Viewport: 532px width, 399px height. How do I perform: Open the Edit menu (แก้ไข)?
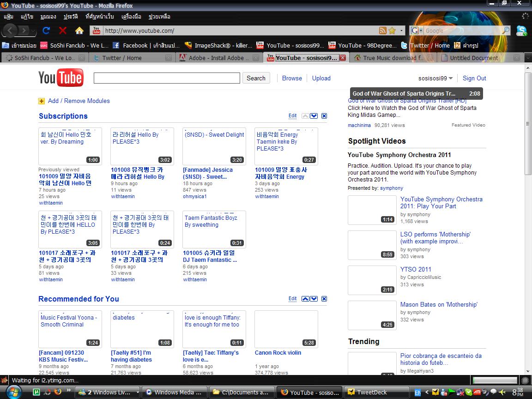click(x=27, y=16)
